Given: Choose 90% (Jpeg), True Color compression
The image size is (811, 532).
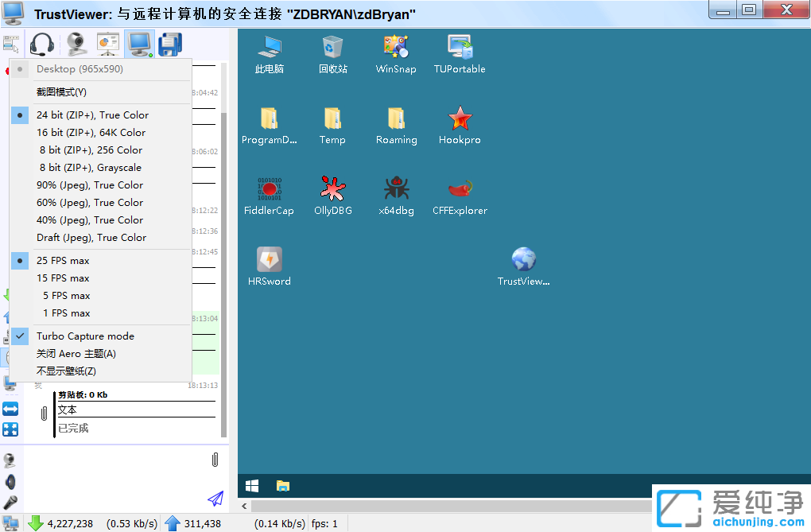Looking at the screenshot, I should coord(89,184).
